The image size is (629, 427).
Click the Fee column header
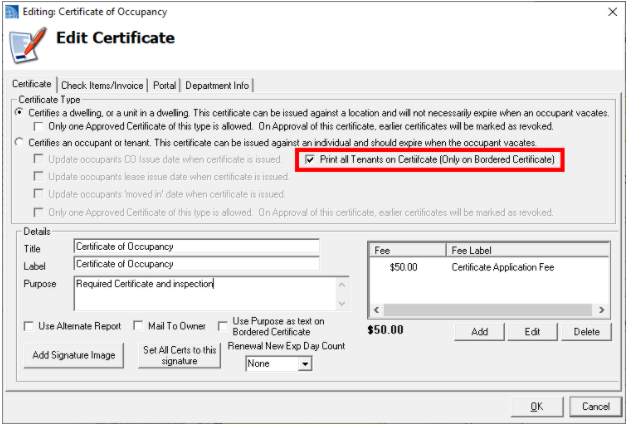click(x=407, y=250)
